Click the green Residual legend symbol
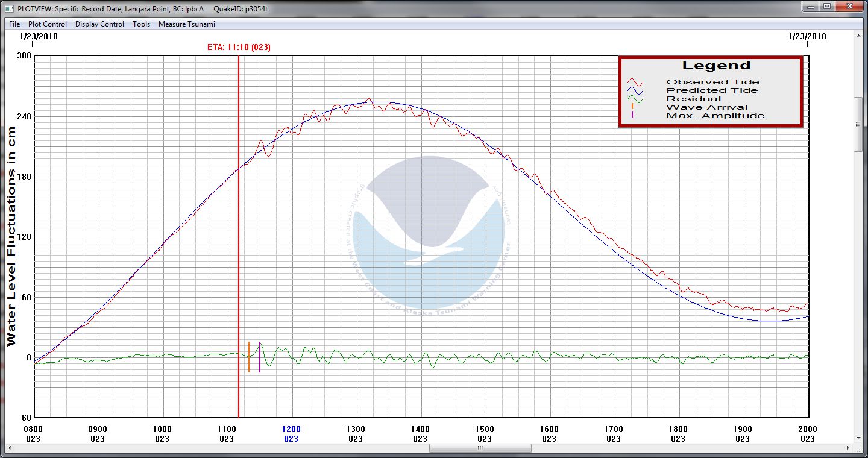This screenshot has height=458, width=868. coord(635,99)
